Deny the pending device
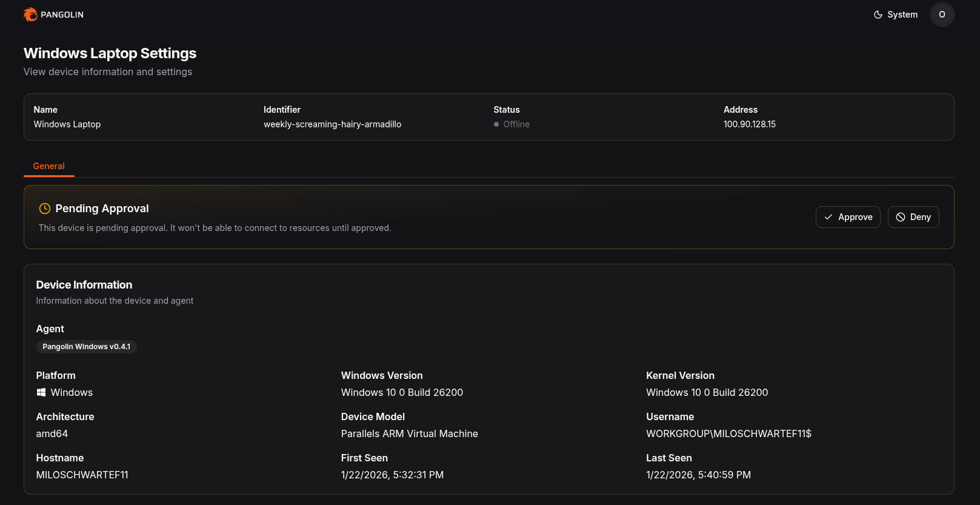This screenshot has width=980, height=505. click(x=913, y=217)
